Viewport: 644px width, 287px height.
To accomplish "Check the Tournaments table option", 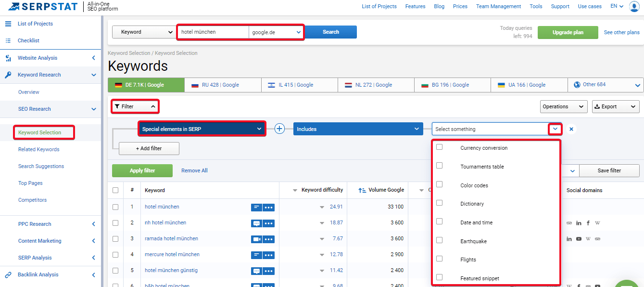I will [439, 165].
